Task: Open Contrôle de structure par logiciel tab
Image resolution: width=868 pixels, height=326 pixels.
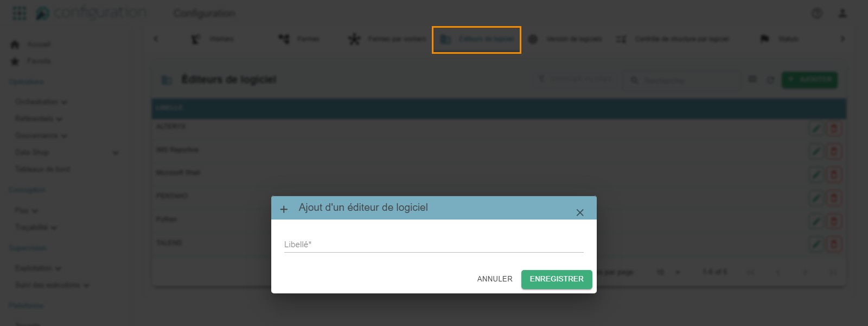Action: (x=673, y=39)
